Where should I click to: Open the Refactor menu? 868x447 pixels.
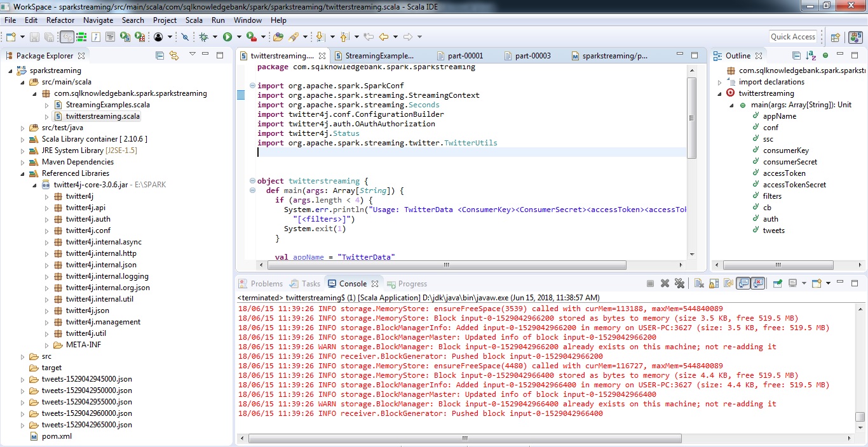tap(60, 20)
